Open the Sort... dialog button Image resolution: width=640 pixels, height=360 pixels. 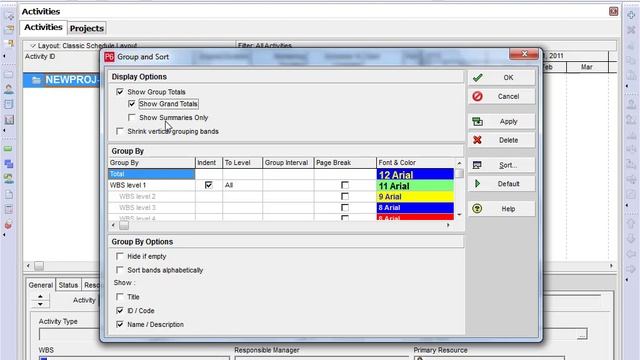(x=502, y=165)
